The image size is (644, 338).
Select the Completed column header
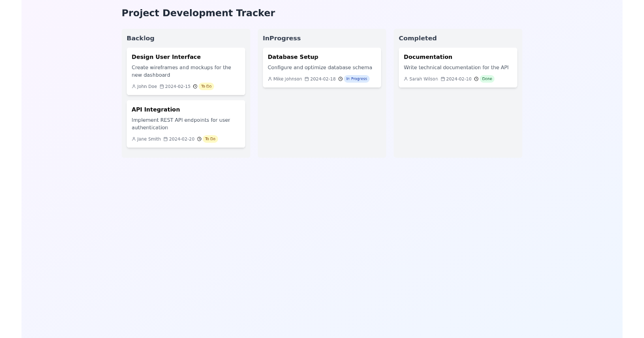tap(418, 38)
